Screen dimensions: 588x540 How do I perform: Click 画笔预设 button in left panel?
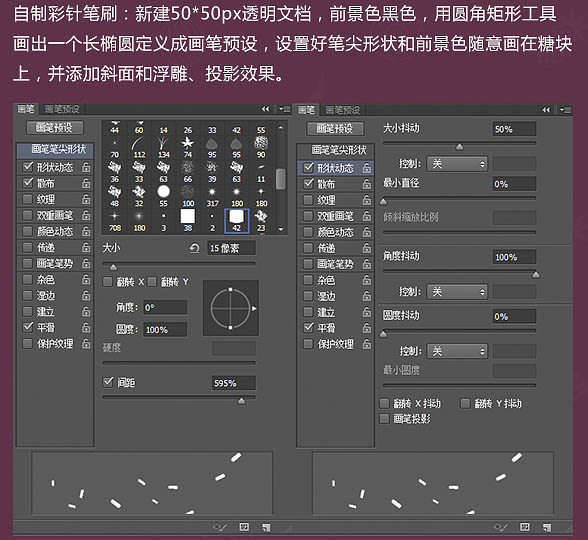(55, 128)
